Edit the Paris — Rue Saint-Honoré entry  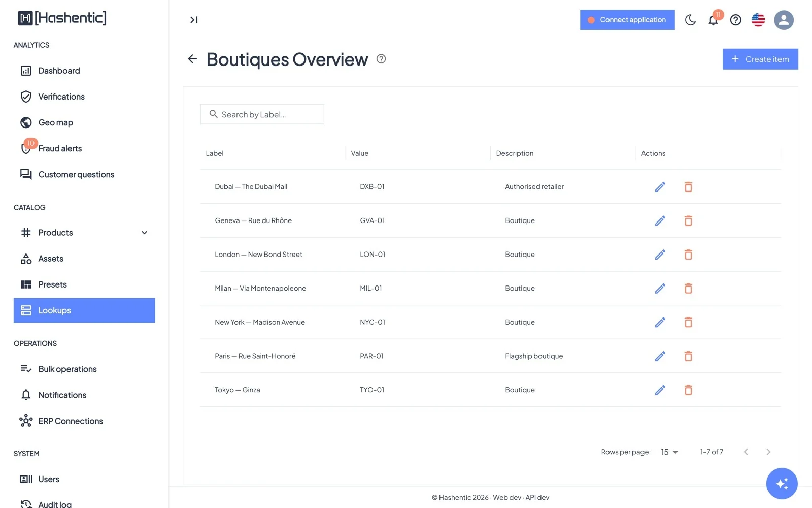[x=660, y=356]
